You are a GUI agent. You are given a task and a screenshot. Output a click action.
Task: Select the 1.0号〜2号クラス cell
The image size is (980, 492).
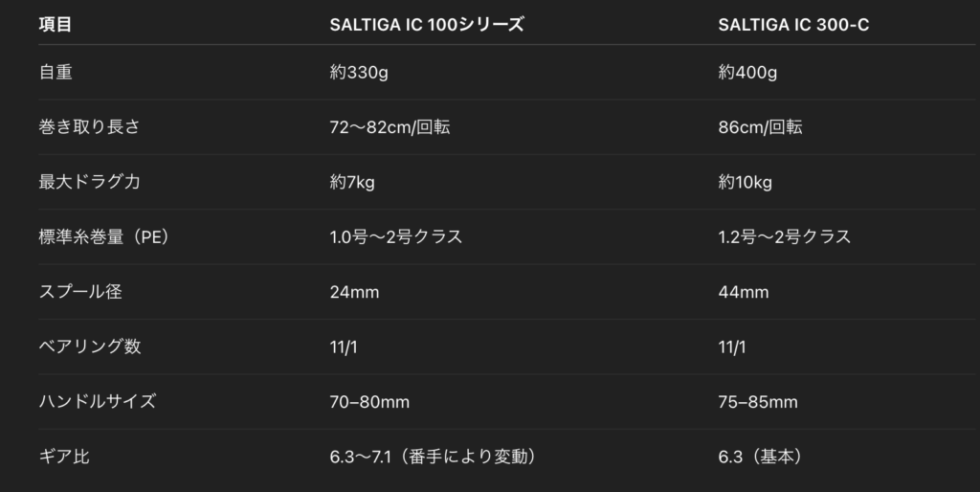[396, 236]
